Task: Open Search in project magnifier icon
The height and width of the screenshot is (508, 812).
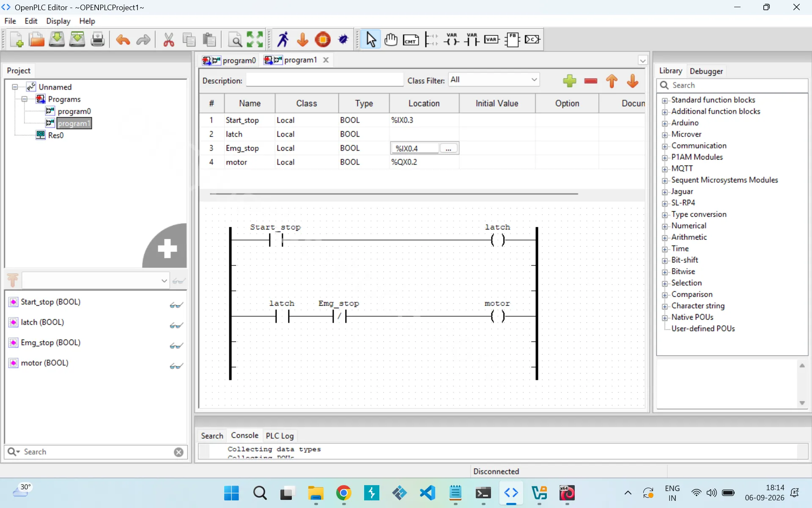Action: [235, 40]
